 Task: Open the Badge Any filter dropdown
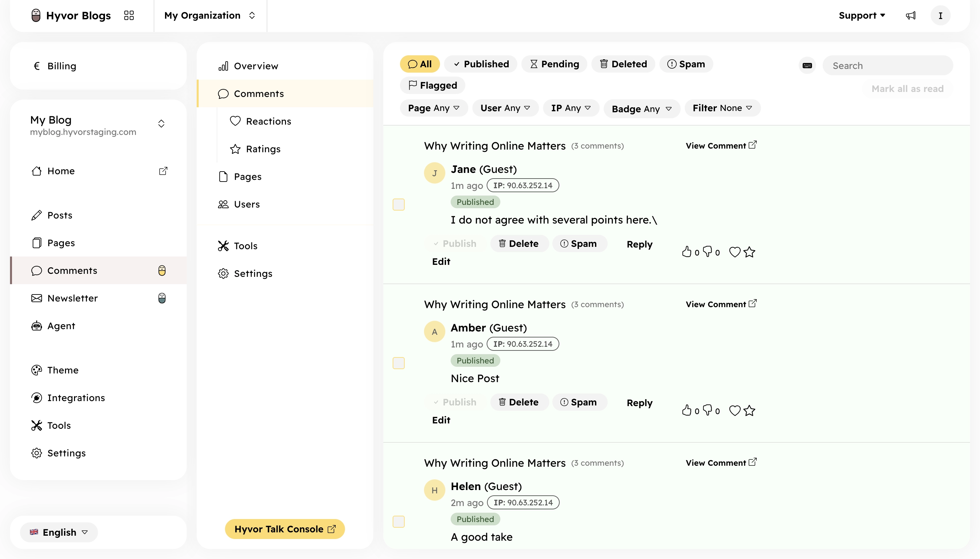click(642, 109)
